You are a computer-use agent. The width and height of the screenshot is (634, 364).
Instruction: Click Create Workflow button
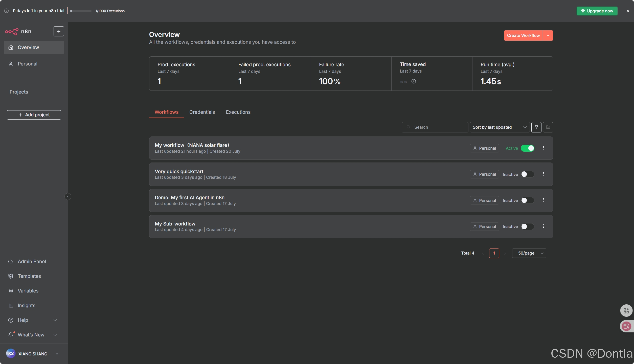[523, 36]
